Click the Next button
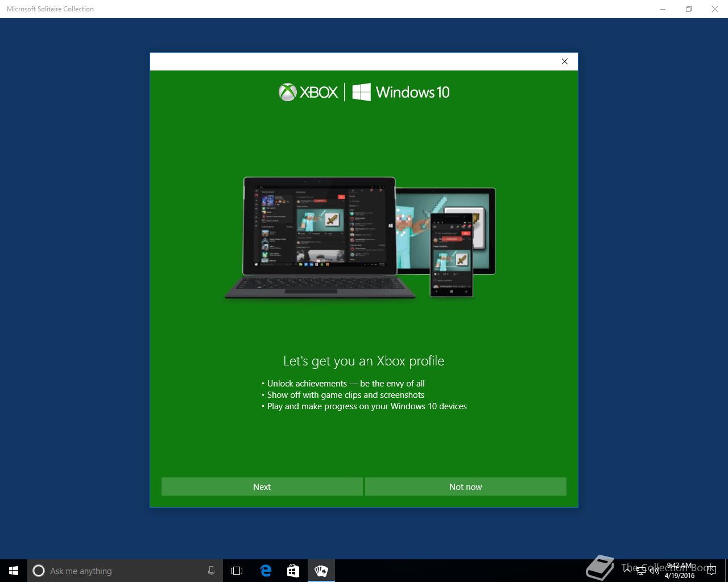 tap(262, 487)
